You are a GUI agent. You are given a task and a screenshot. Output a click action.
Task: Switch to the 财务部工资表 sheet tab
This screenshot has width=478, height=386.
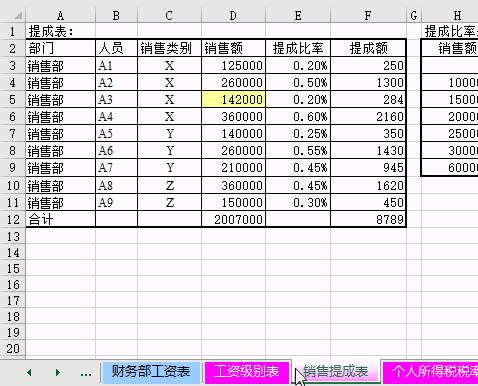click(150, 371)
